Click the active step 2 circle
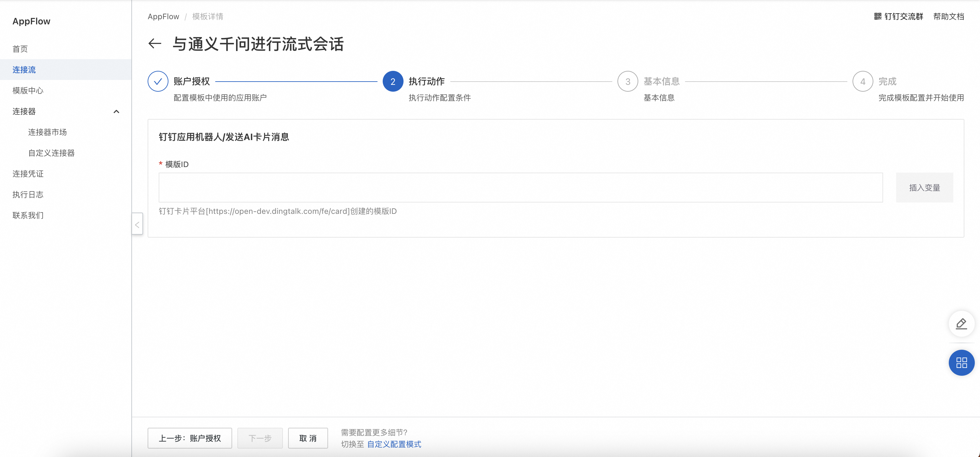 [392, 81]
